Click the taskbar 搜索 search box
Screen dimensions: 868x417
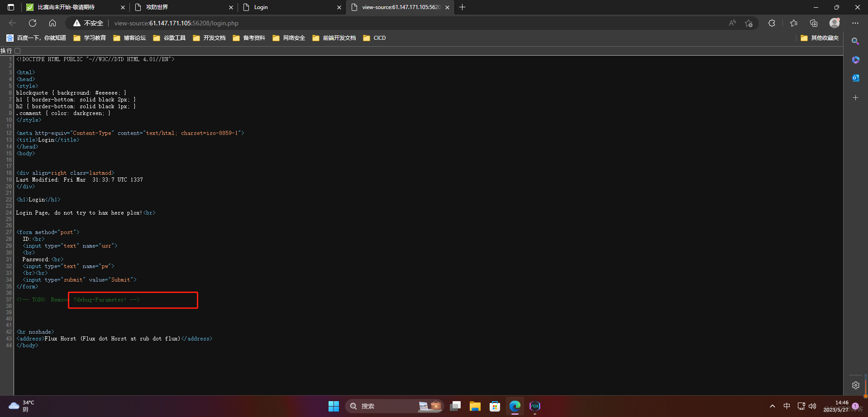pos(395,406)
